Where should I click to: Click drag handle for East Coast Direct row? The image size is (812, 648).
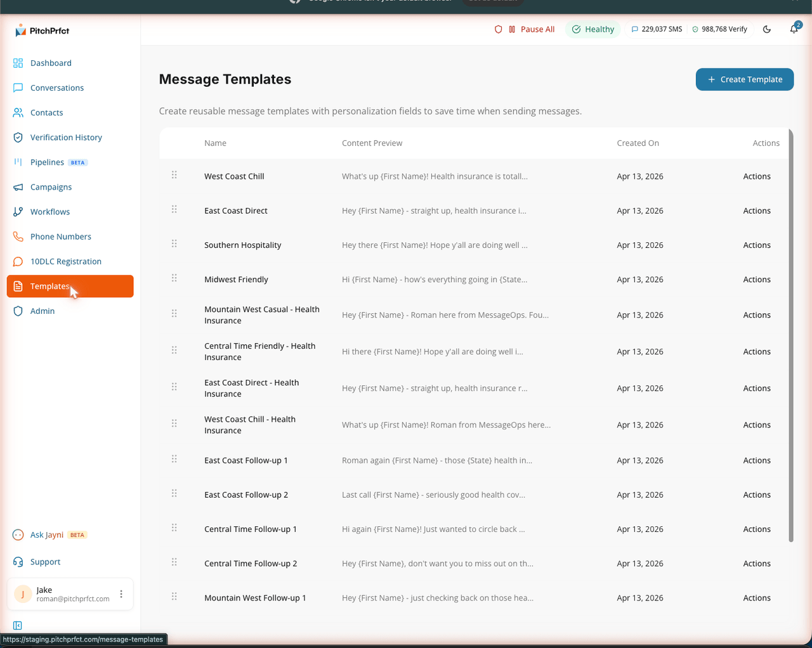(174, 209)
